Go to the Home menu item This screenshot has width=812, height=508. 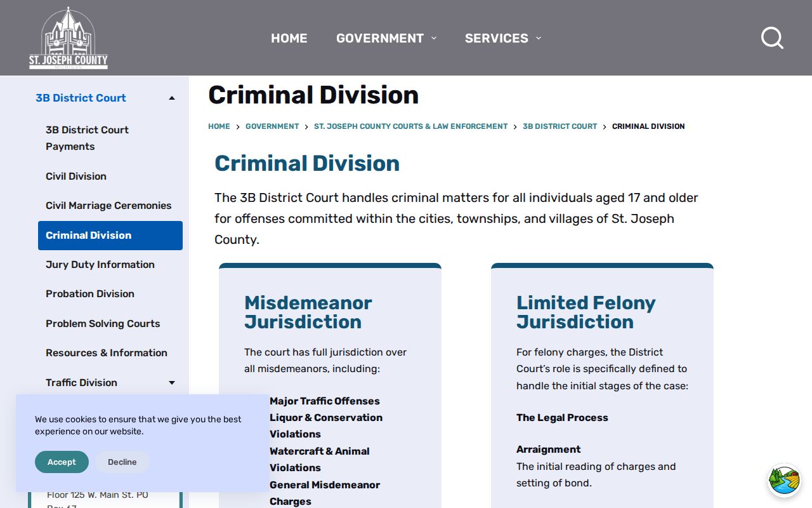click(289, 38)
